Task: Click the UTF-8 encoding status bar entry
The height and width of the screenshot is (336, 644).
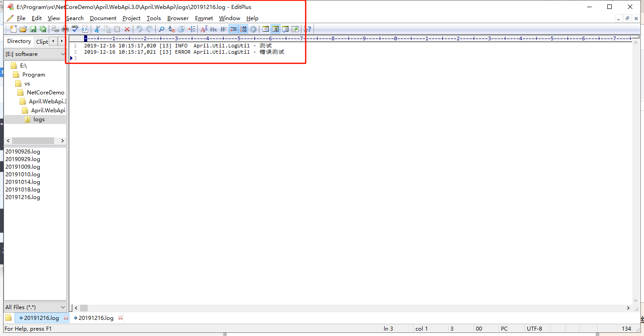Action: [534, 328]
